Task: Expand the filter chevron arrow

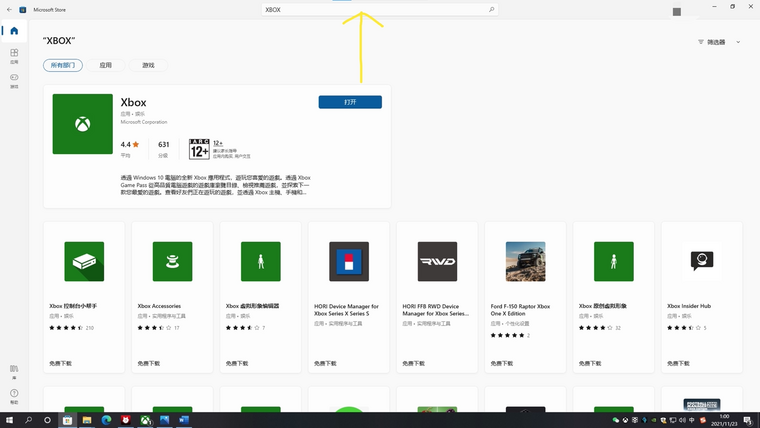Action: point(738,42)
